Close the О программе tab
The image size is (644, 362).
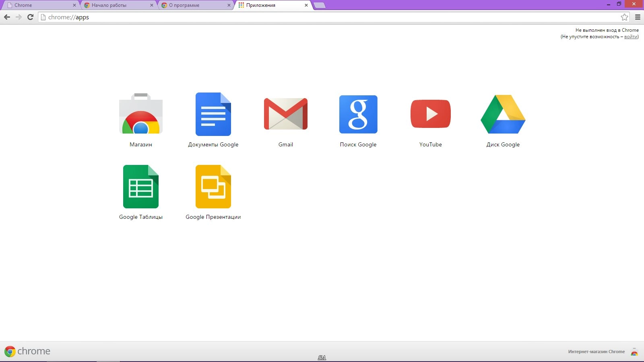pos(229,5)
